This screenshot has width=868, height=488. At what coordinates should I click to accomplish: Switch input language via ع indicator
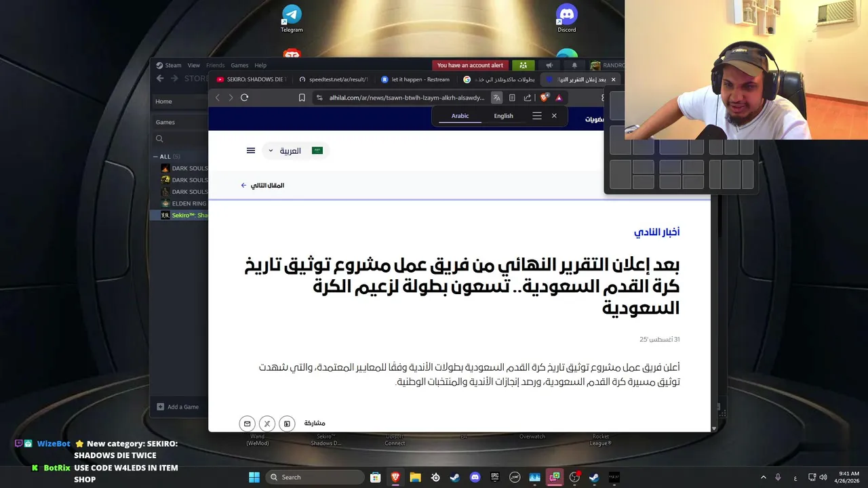click(795, 478)
